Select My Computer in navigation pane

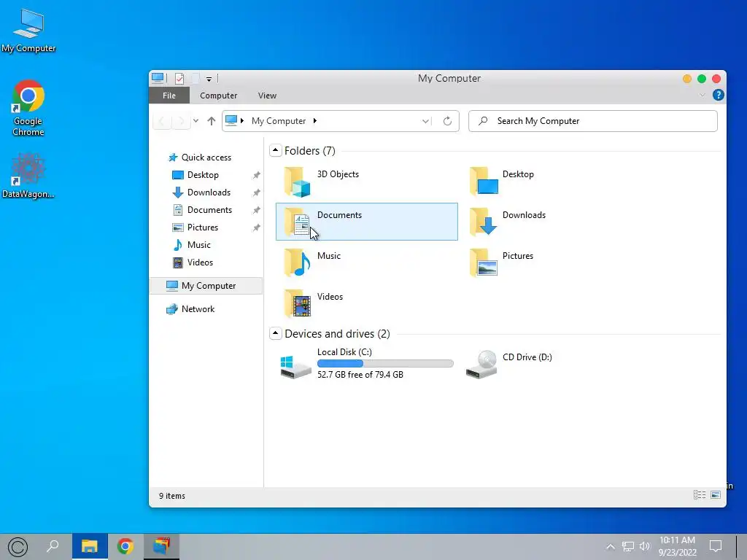point(206,286)
